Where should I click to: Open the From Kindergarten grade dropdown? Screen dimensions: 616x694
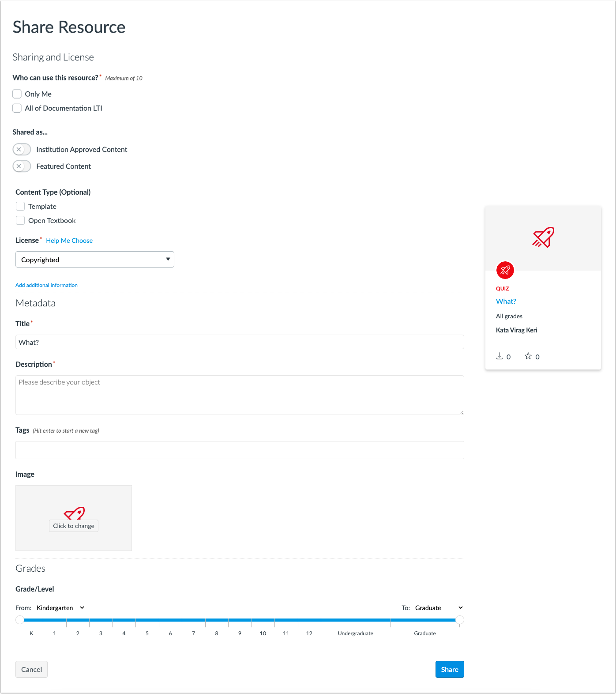click(60, 608)
